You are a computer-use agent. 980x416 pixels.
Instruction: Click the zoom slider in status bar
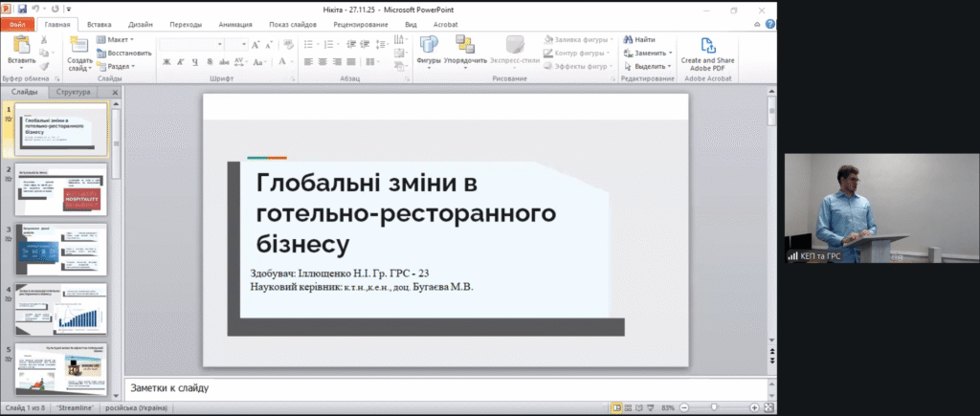[715, 408]
